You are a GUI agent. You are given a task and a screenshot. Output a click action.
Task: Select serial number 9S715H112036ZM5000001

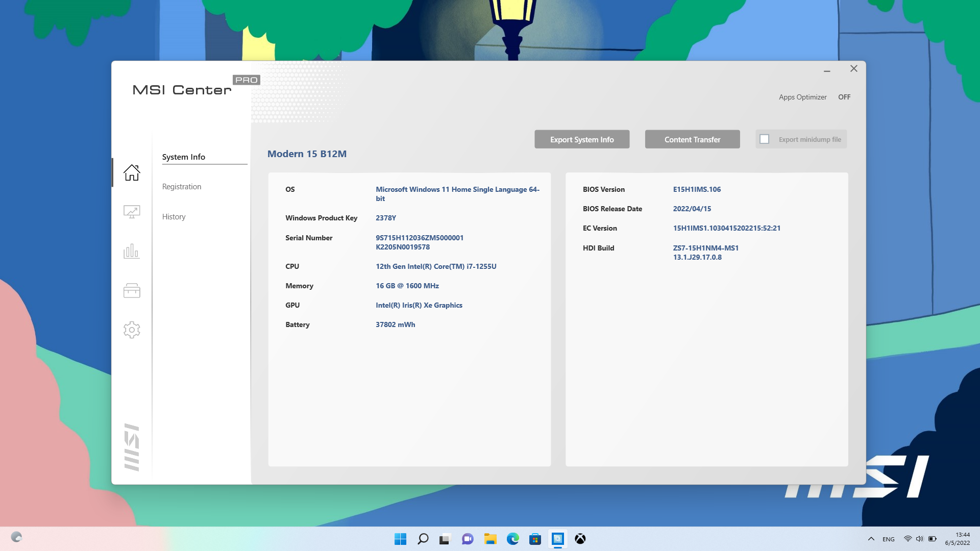420,238
